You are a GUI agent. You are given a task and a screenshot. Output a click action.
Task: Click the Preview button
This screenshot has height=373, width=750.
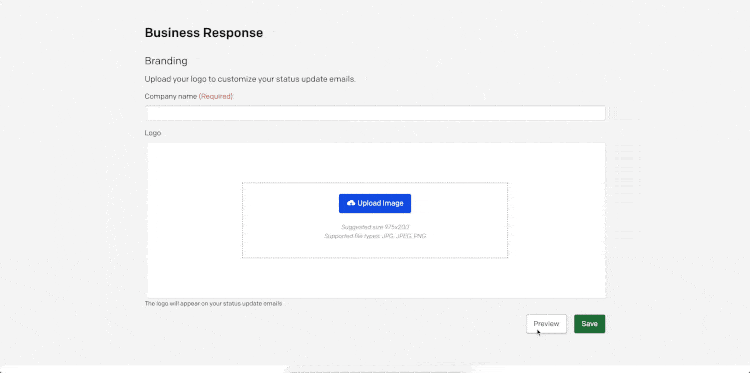(x=546, y=324)
